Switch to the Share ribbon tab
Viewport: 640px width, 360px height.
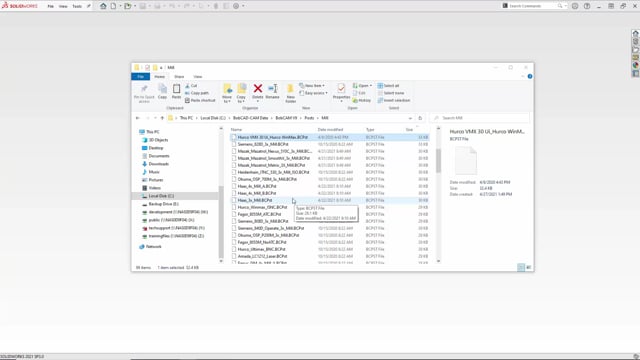point(179,77)
